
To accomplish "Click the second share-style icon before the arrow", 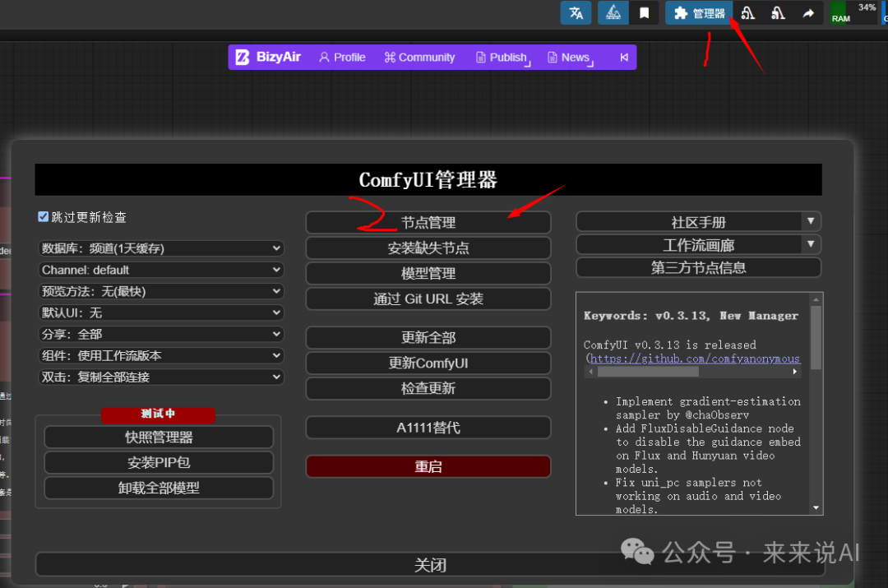I will pos(778,12).
